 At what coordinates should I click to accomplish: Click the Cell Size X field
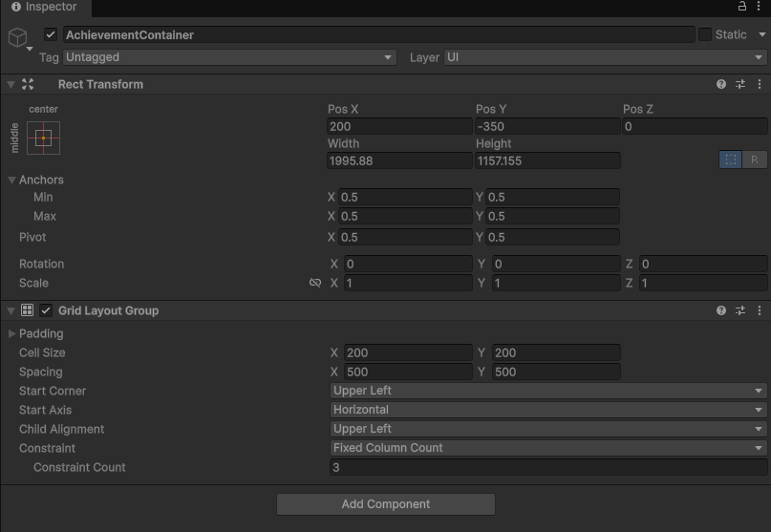pos(408,352)
